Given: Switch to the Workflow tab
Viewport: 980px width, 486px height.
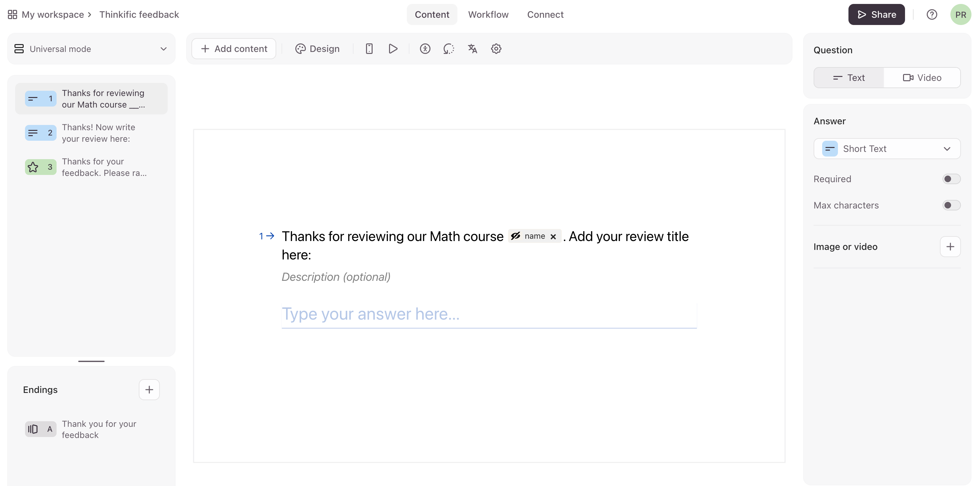Looking at the screenshot, I should (488, 14).
